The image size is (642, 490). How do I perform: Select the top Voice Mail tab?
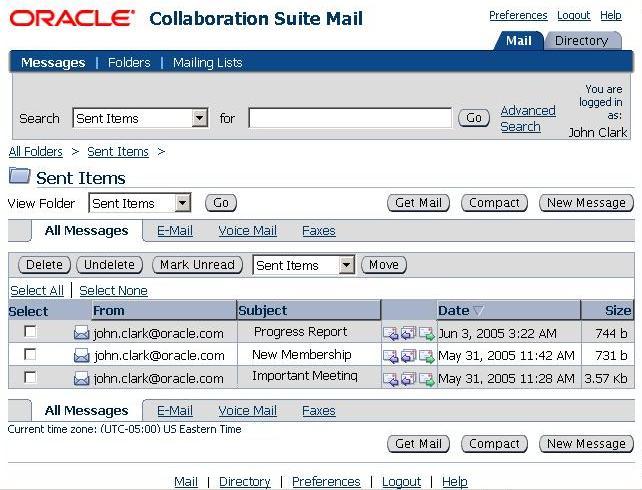[248, 230]
